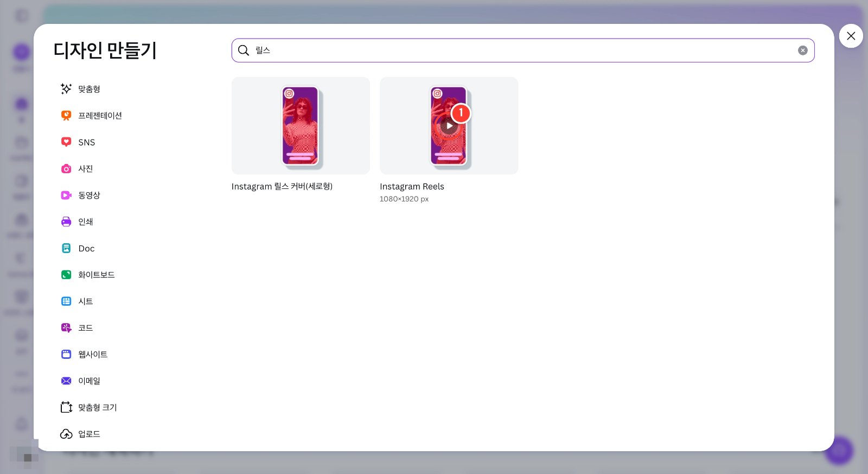Open Instagram 릴스 커버(세로형) thumbnail

click(x=301, y=125)
